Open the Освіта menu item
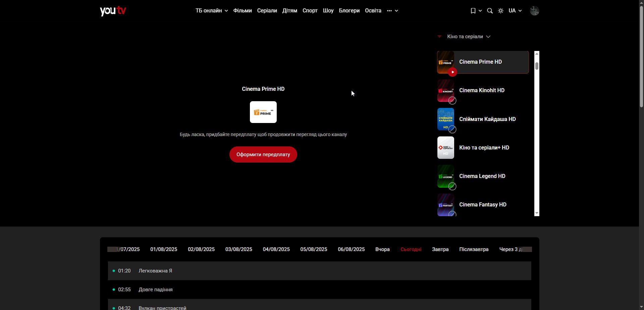The image size is (644, 310). (x=373, y=11)
